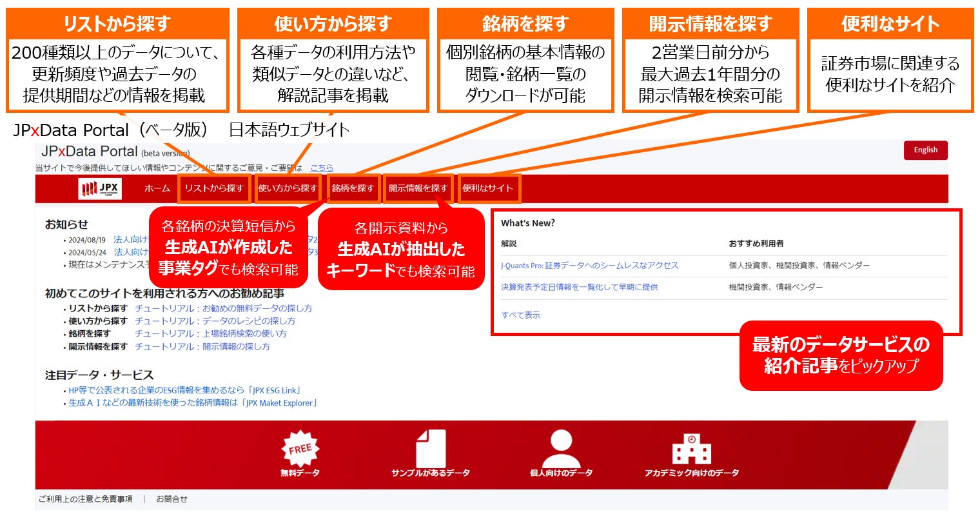Click the お知らせ section heading
Screen dimensions: 980x514
(66, 224)
